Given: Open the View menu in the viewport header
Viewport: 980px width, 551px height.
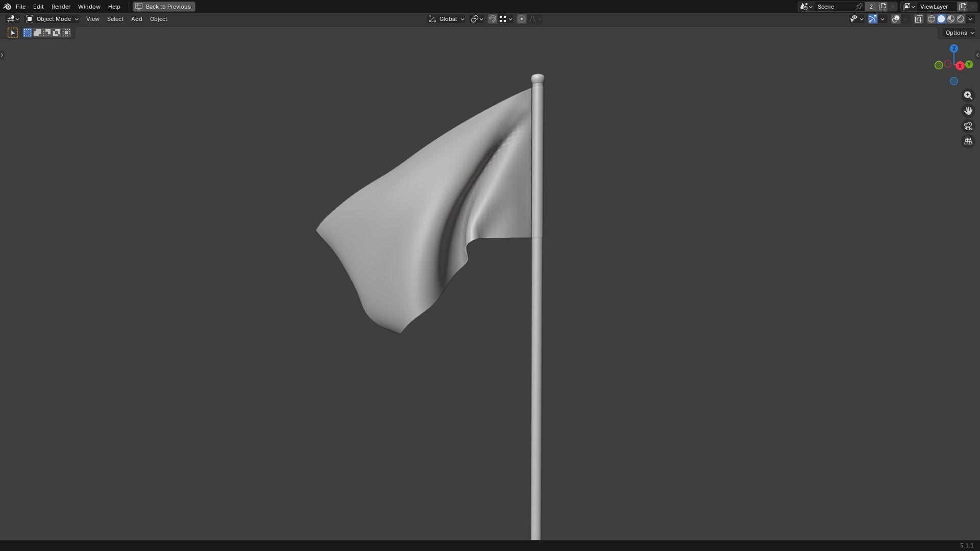Looking at the screenshot, I should click(92, 19).
